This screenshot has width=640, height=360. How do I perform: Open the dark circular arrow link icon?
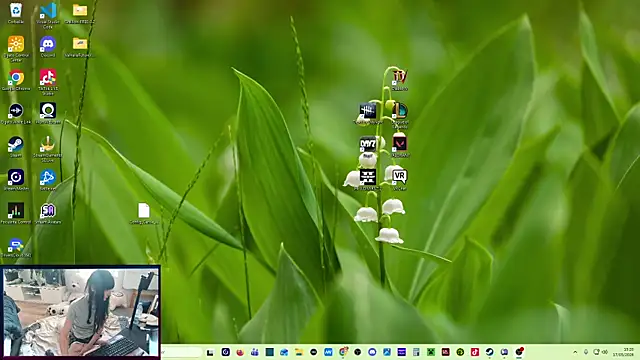(16, 111)
